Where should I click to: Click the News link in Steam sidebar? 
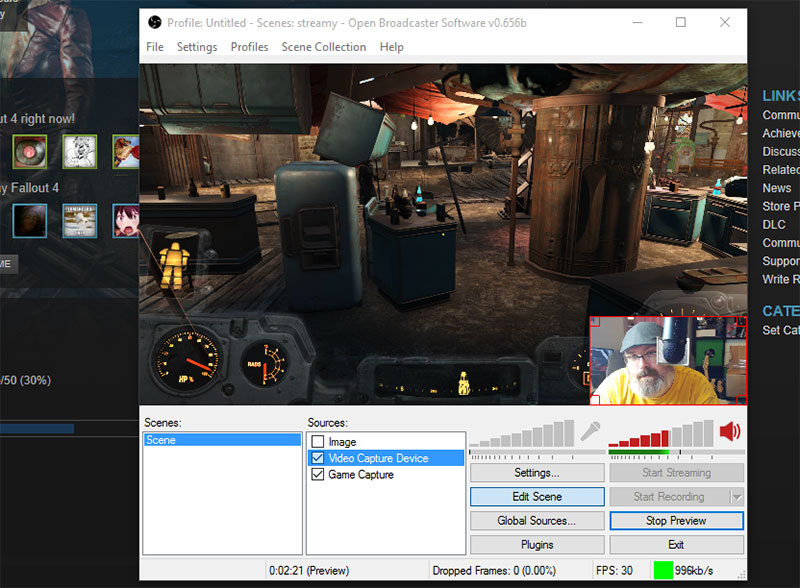(777, 188)
